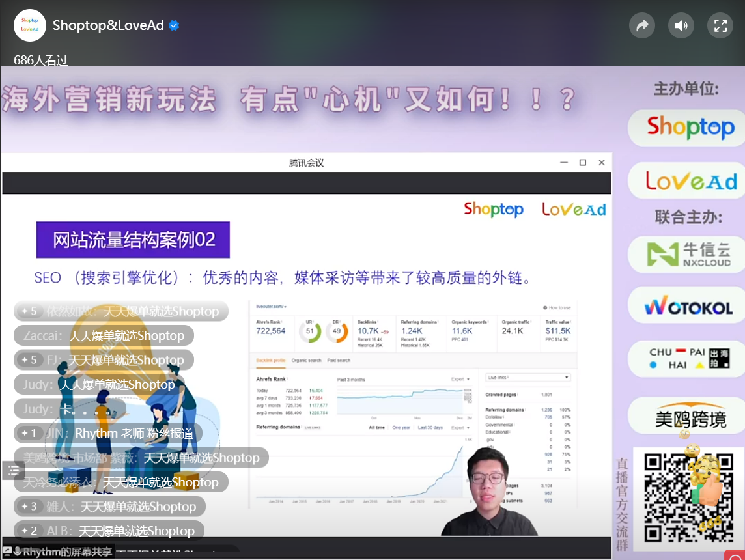Click the 天冷务必添衣 chat message
Viewport: 745px width, 560px height.
(120, 482)
